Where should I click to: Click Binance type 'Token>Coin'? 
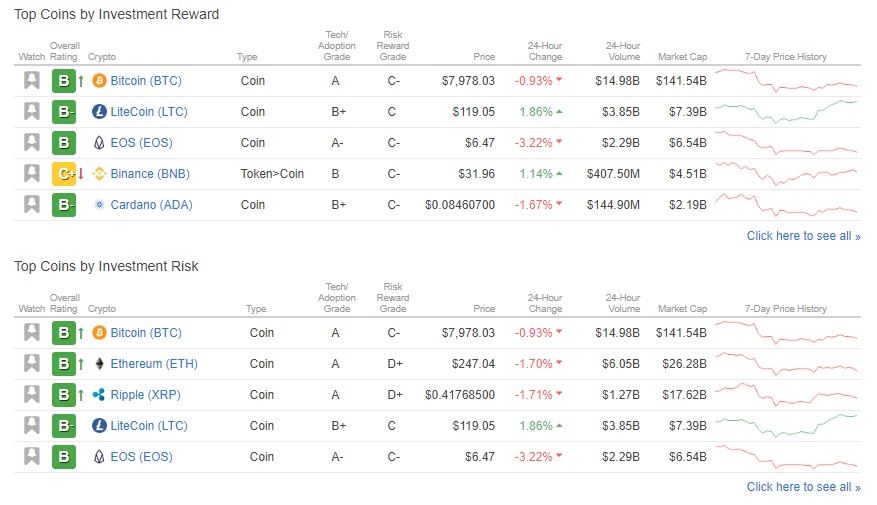coord(272,174)
